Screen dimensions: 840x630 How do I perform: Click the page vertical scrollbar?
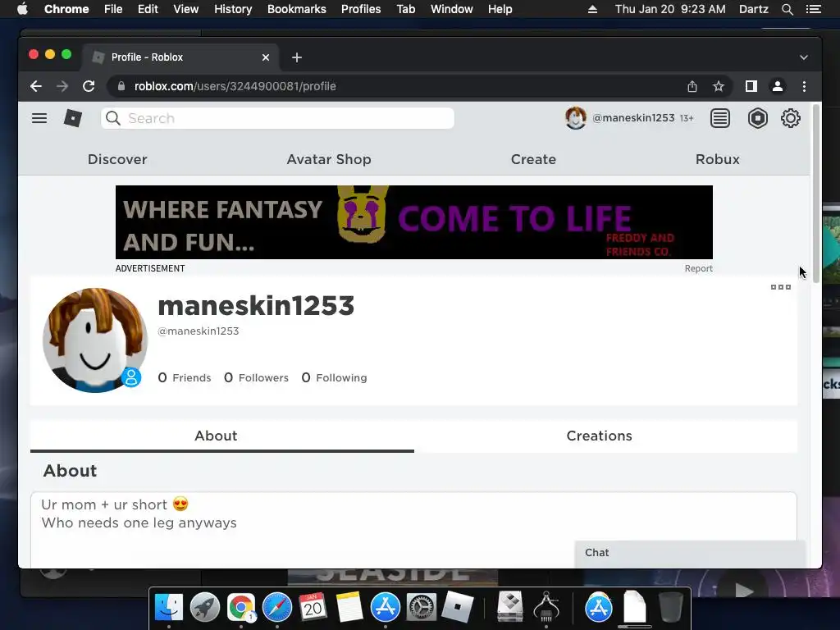pyautogui.click(x=816, y=194)
